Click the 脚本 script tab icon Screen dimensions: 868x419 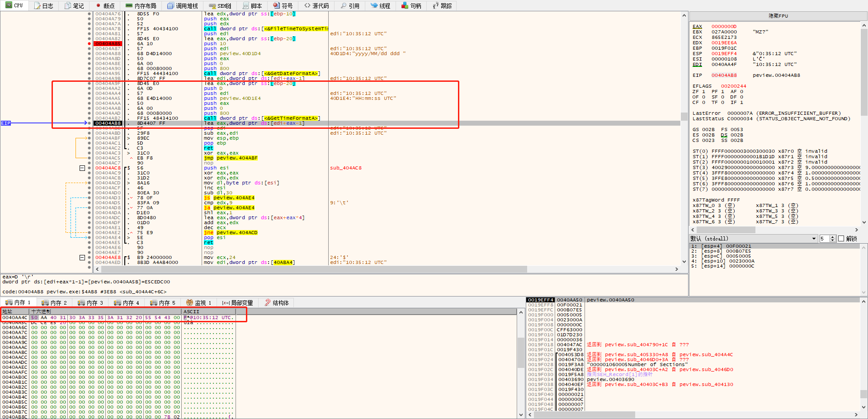245,6
